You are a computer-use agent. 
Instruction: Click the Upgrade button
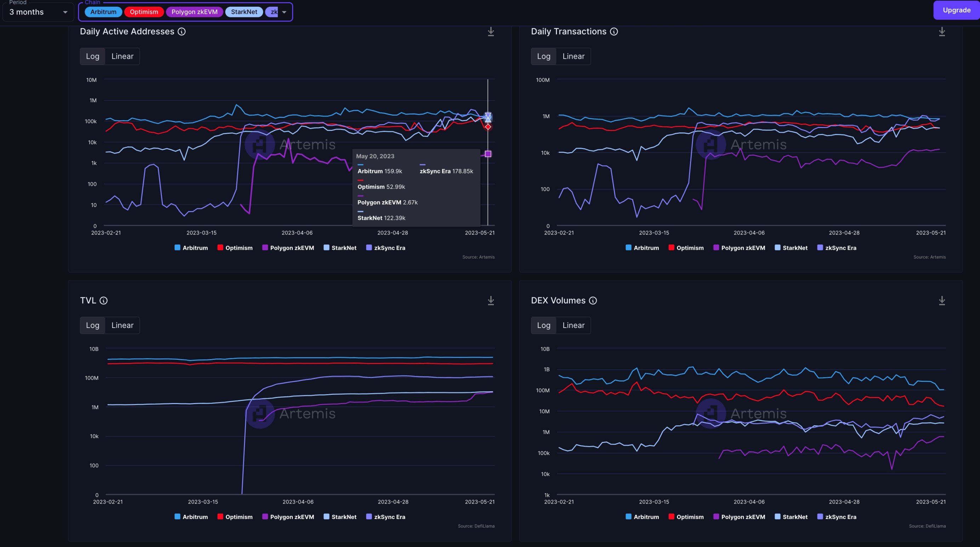click(956, 10)
